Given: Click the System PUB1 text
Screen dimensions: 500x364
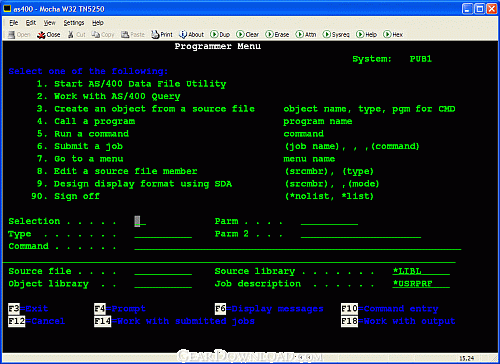Looking at the screenshot, I should (392, 59).
